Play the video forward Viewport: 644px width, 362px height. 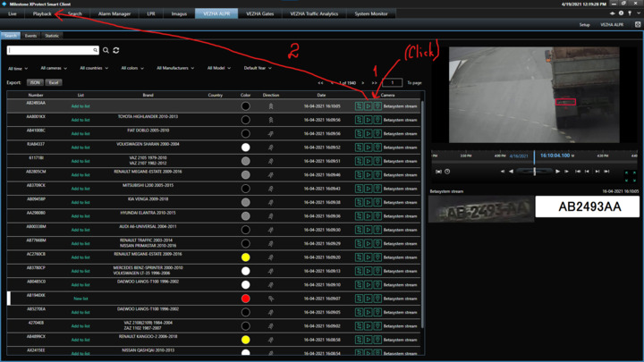click(x=557, y=171)
